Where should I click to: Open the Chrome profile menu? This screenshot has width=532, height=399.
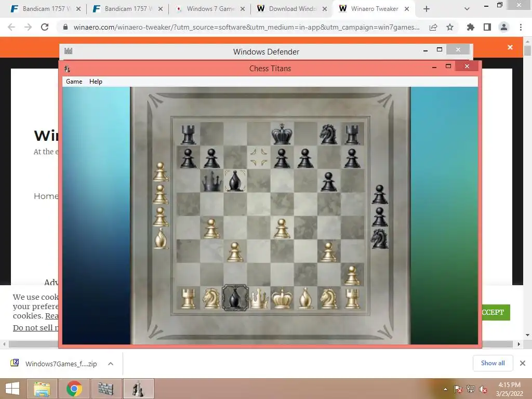point(504,27)
